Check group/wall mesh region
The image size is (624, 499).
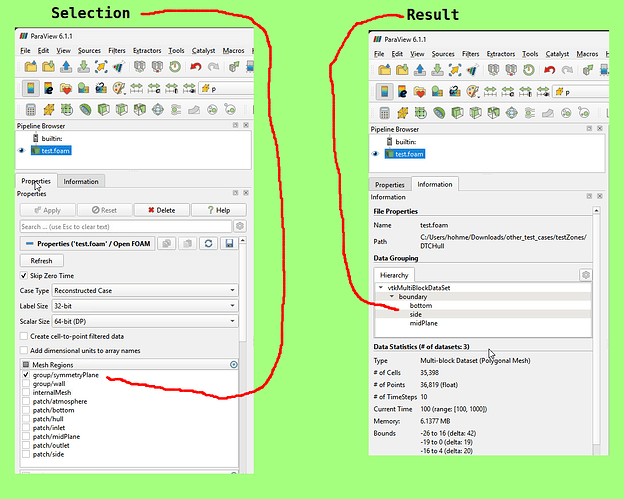point(26,383)
